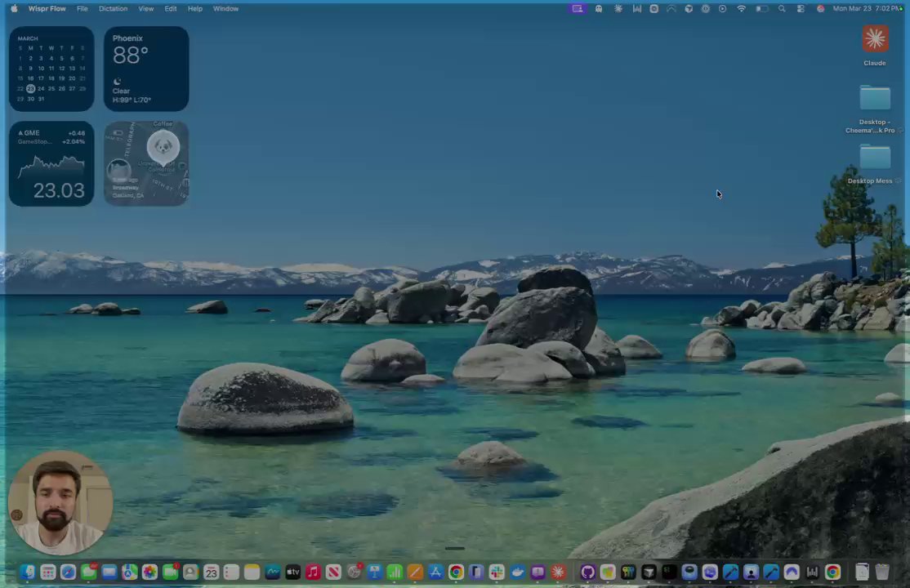Open the Music app in the dock
Screen dimensions: 910x588
(x=313, y=572)
